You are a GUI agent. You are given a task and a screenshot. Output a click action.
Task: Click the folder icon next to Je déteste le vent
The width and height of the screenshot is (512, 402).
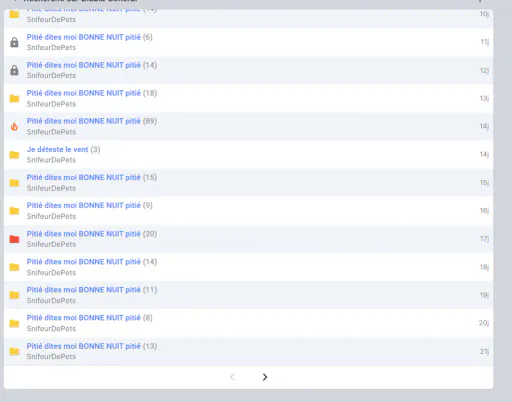click(14, 155)
